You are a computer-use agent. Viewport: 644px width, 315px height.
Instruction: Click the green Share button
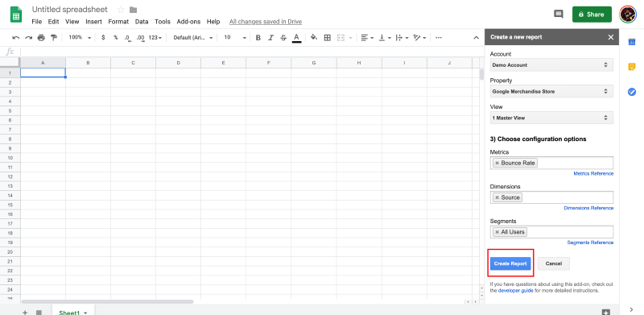(592, 15)
